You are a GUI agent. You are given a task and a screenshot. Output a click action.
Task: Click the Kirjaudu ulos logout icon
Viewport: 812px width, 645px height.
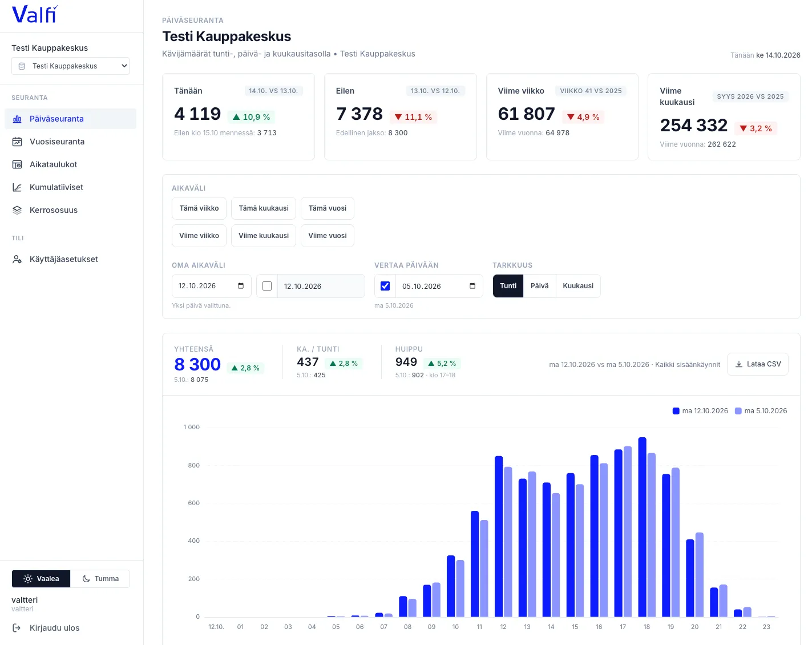click(17, 628)
